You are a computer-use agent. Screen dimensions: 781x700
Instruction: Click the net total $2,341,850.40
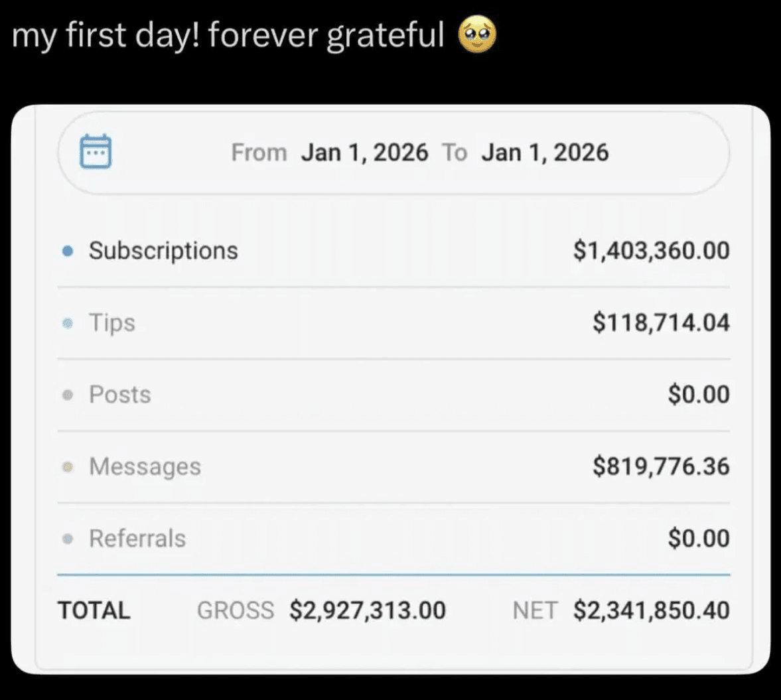651,610
